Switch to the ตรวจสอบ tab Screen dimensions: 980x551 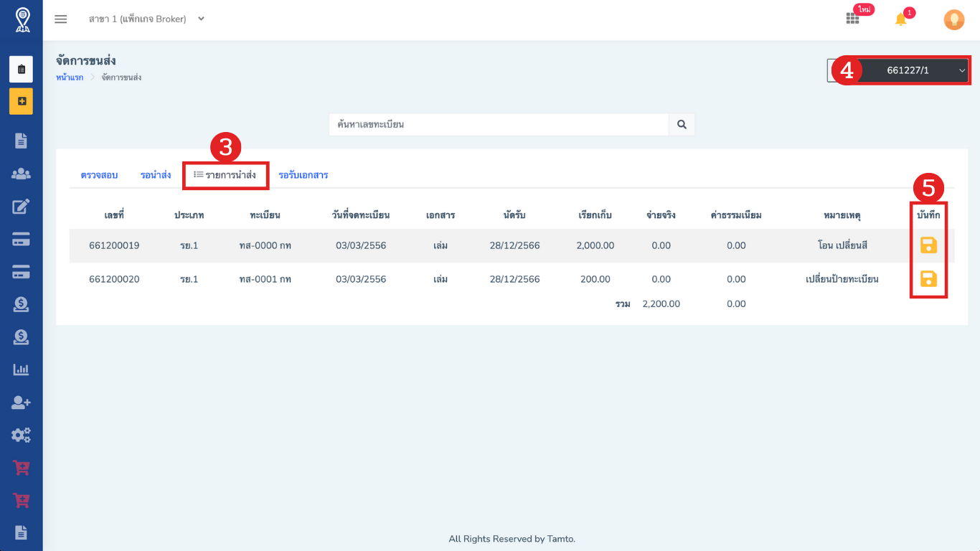click(100, 175)
